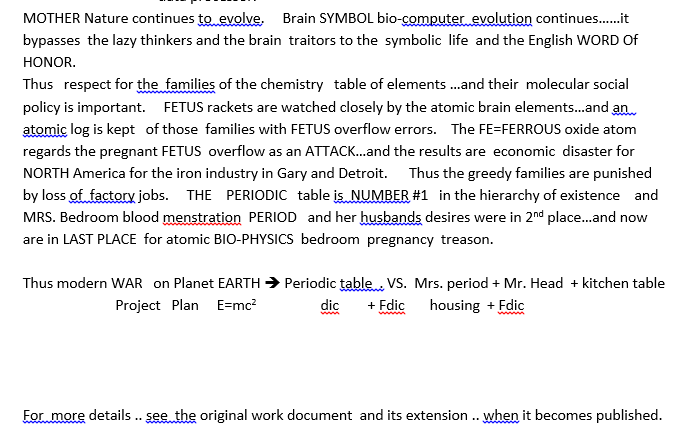Click the word "SYMBOL"
This screenshot has height=436, width=679.
click(x=346, y=19)
